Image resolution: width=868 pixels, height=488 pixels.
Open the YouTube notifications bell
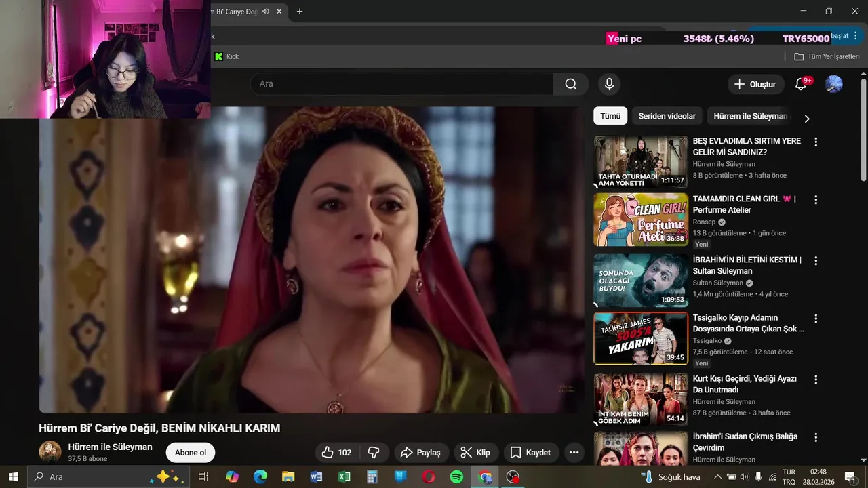pyautogui.click(x=801, y=84)
